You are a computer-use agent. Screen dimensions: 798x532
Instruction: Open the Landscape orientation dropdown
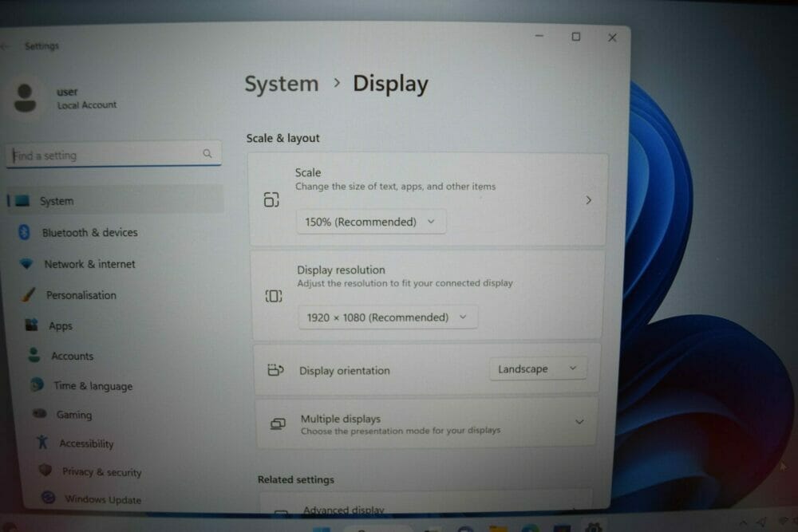tap(538, 368)
